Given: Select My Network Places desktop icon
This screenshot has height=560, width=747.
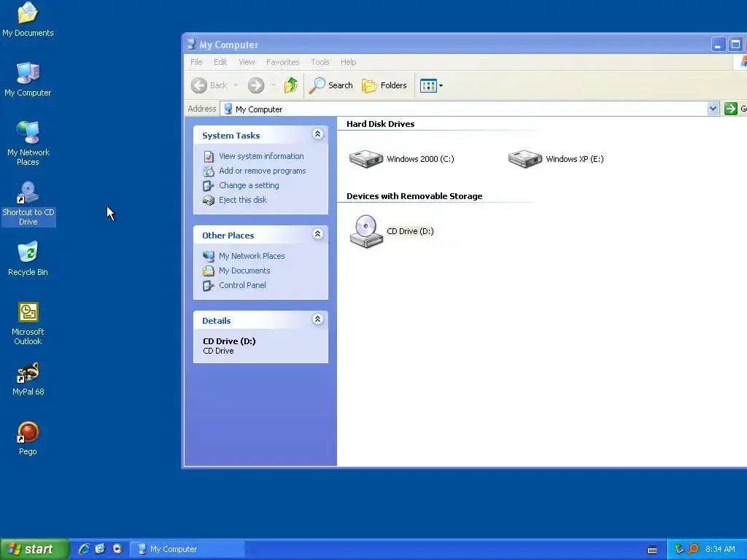Looking at the screenshot, I should coord(28,143).
